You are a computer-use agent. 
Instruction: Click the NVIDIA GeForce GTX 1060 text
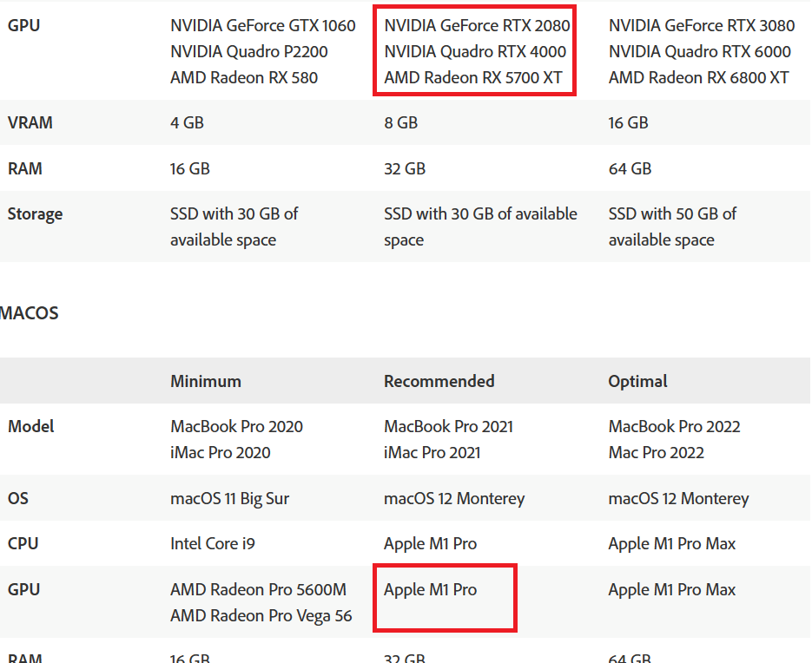point(262,25)
